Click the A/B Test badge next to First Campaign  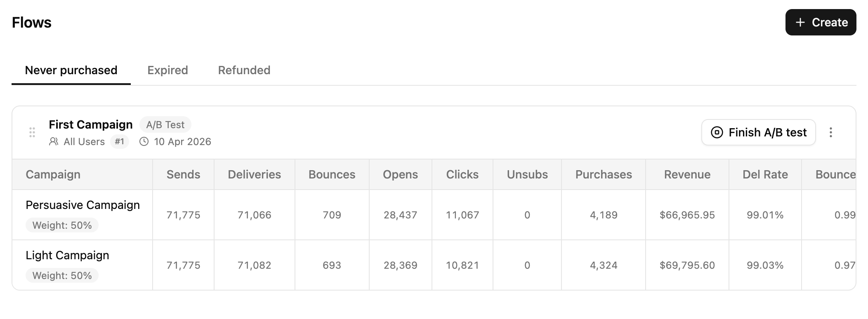[x=165, y=124]
